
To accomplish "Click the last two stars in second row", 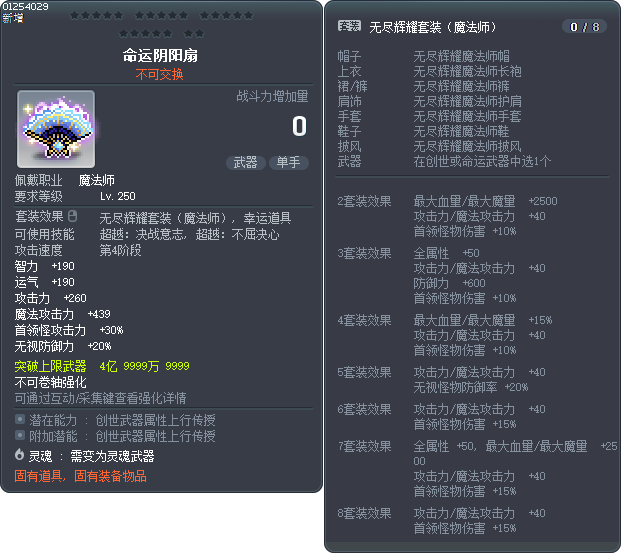I will [x=194, y=33].
